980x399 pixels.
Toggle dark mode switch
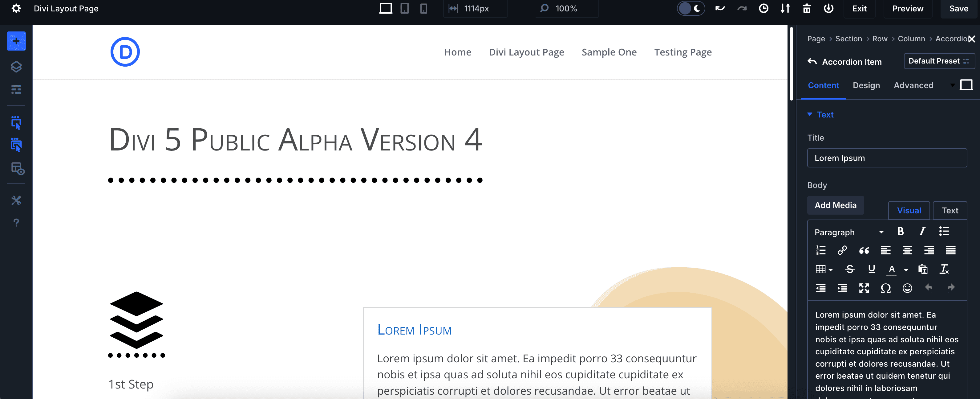pos(690,8)
